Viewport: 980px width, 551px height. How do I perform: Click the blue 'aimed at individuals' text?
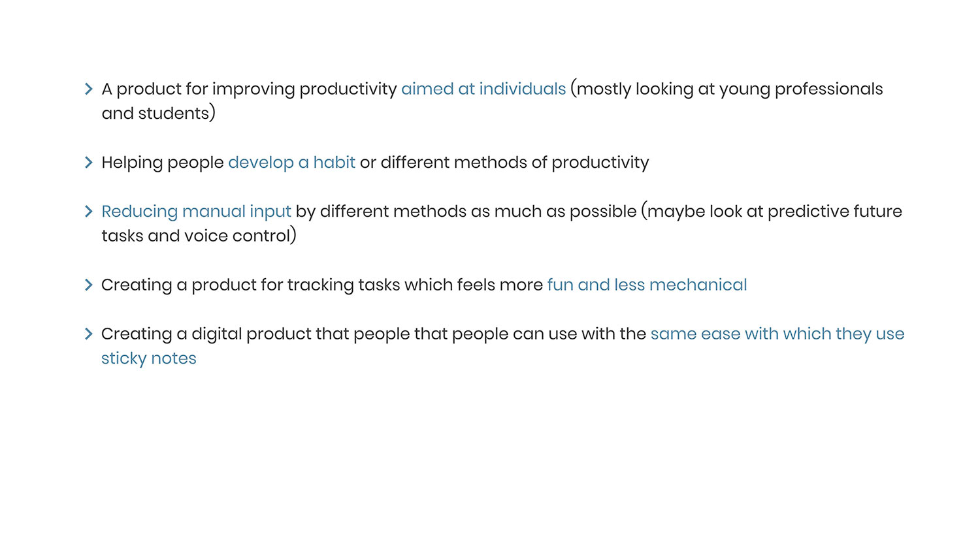click(483, 89)
